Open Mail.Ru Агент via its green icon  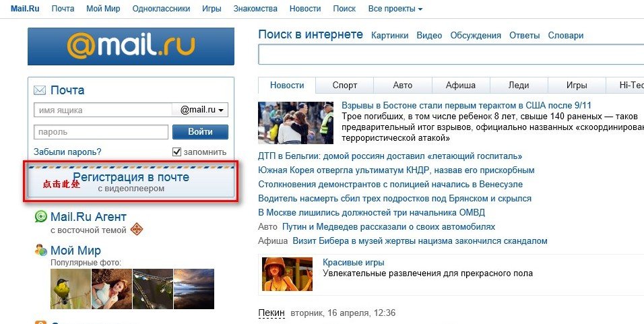click(41, 217)
